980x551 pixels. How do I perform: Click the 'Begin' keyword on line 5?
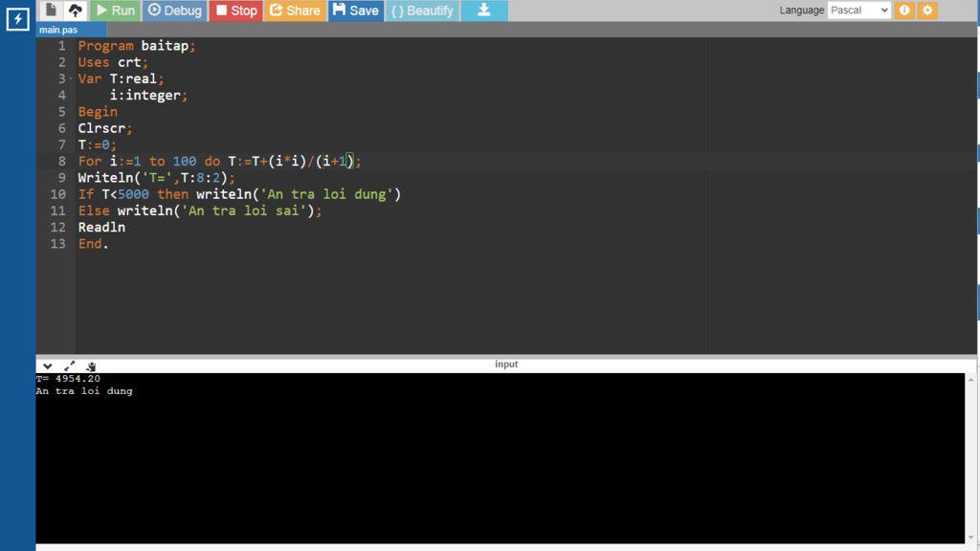tap(98, 112)
